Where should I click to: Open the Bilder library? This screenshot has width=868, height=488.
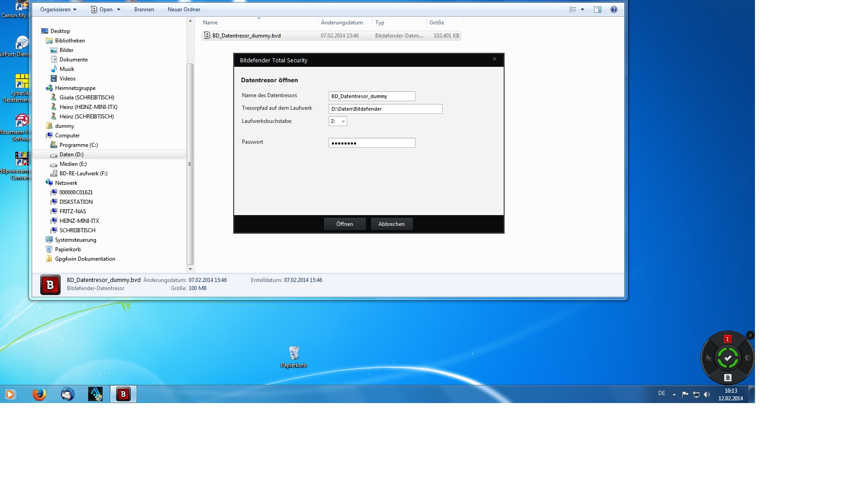(66, 50)
